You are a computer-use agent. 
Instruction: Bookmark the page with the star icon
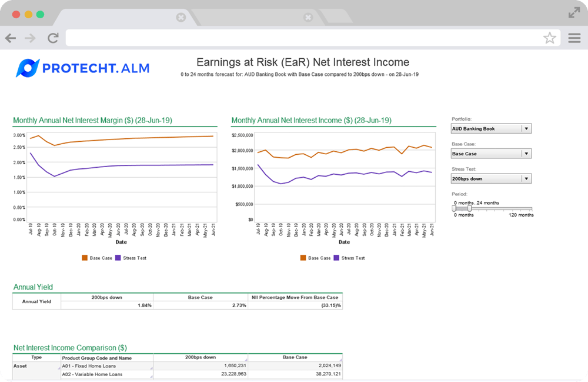coord(550,38)
